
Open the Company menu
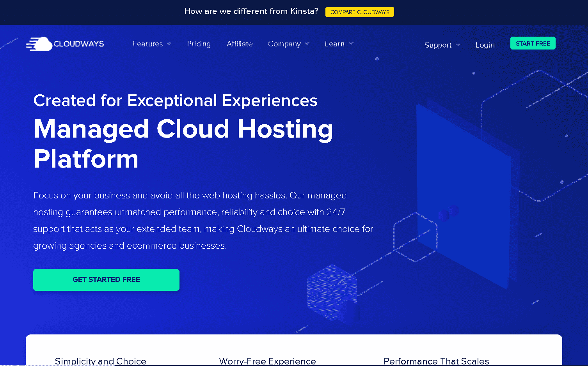[x=284, y=44]
